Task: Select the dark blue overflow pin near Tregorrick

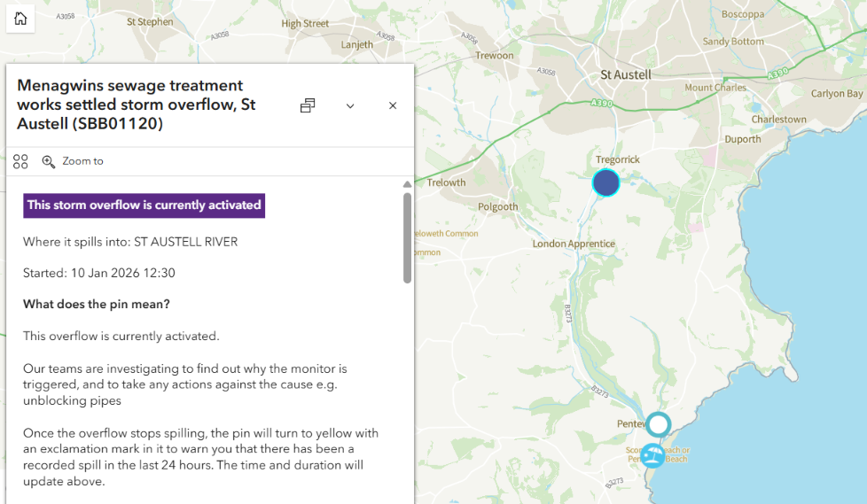Action: pyautogui.click(x=605, y=182)
